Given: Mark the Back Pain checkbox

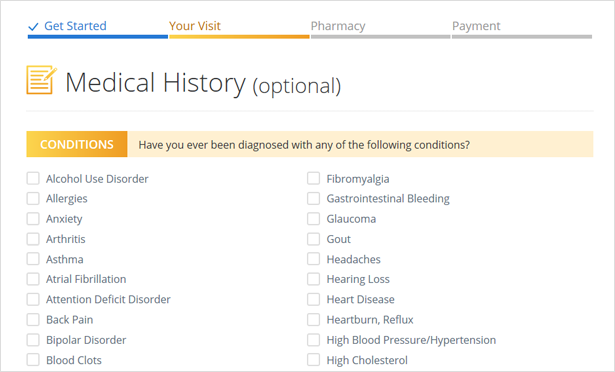Looking at the screenshot, I should click(x=33, y=319).
